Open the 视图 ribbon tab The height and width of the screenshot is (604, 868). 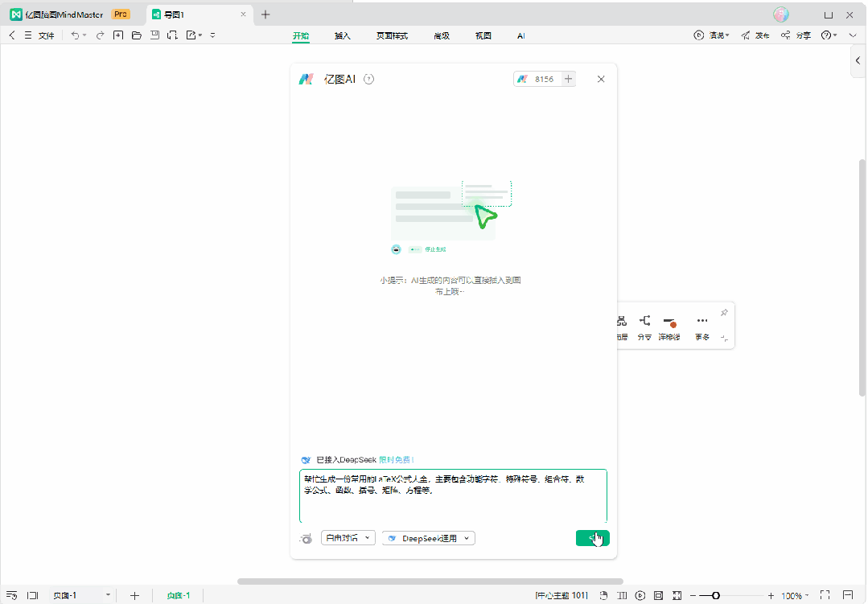[x=483, y=35]
